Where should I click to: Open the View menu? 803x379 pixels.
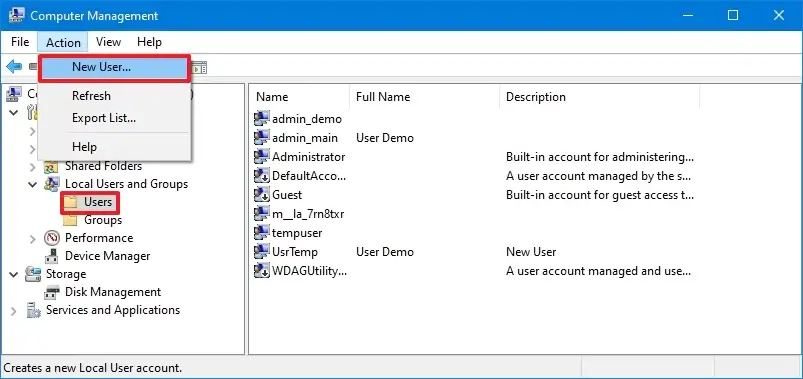[x=108, y=42]
